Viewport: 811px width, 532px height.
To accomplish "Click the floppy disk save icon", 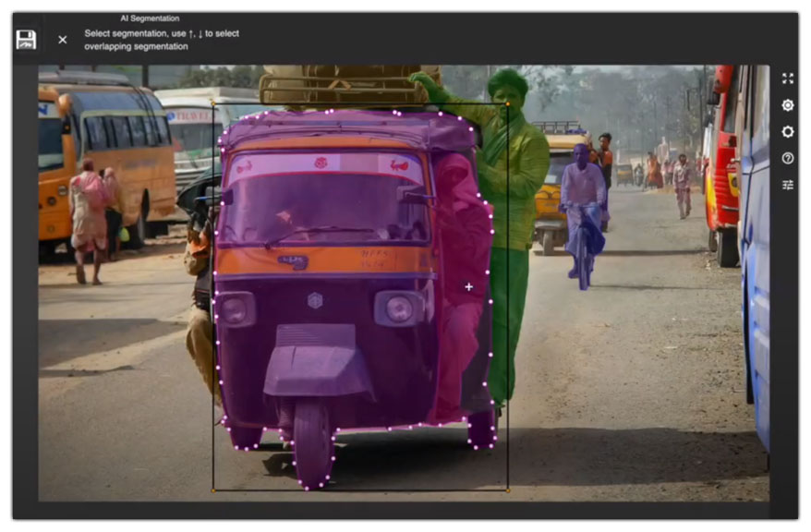I will point(26,40).
